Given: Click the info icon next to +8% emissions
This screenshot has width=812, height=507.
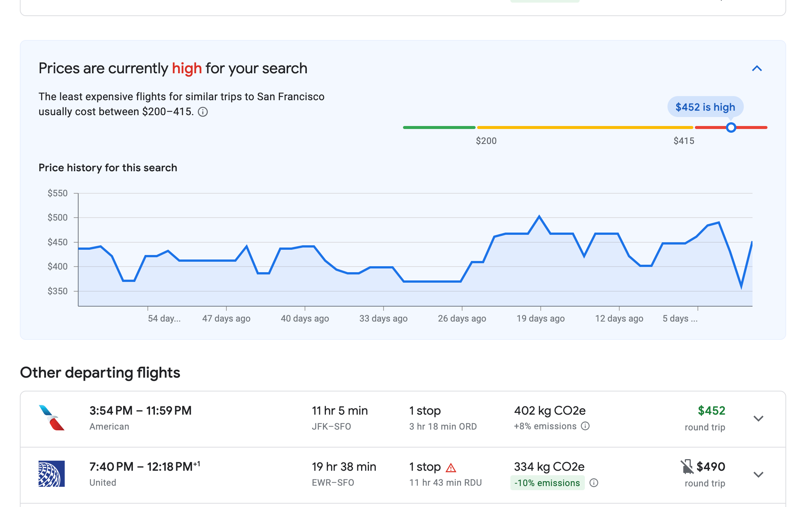Looking at the screenshot, I should 586,426.
